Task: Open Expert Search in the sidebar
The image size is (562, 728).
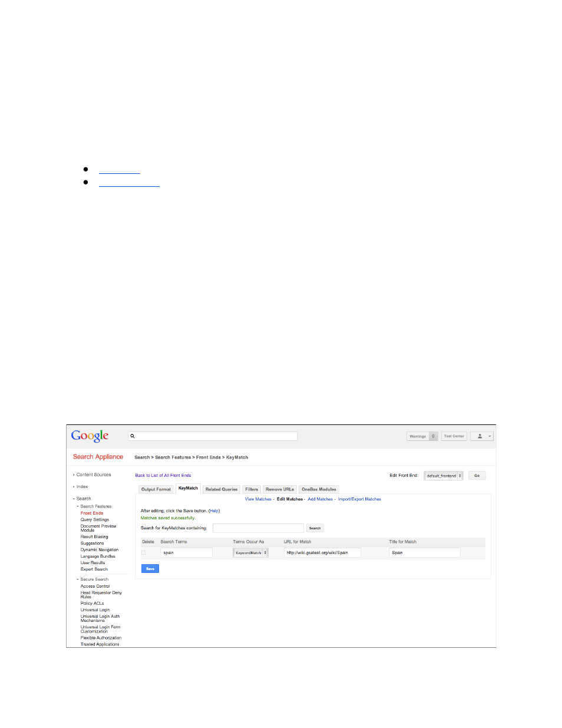Action: (94, 569)
